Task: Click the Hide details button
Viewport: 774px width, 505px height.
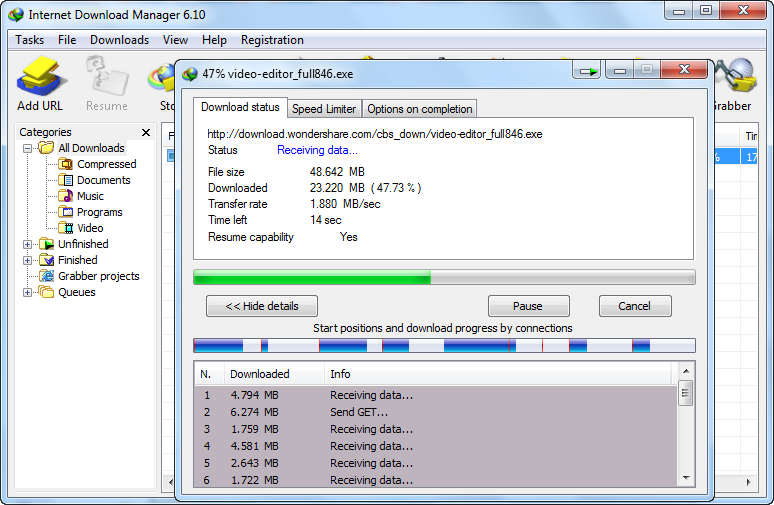Action: click(262, 306)
